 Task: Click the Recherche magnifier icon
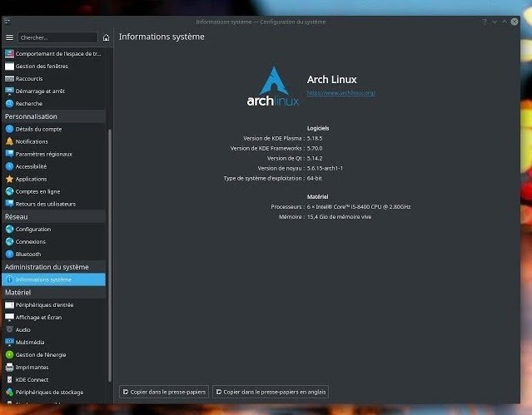pyautogui.click(x=9, y=103)
